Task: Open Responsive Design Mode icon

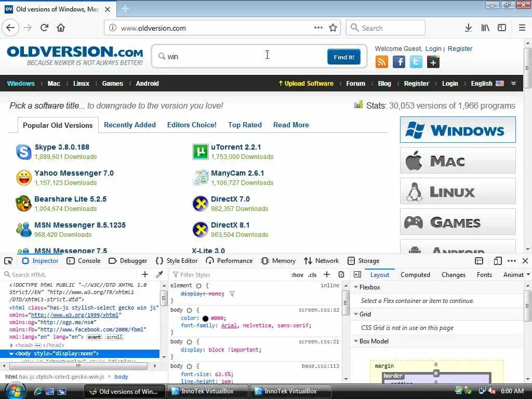Action: click(x=497, y=261)
